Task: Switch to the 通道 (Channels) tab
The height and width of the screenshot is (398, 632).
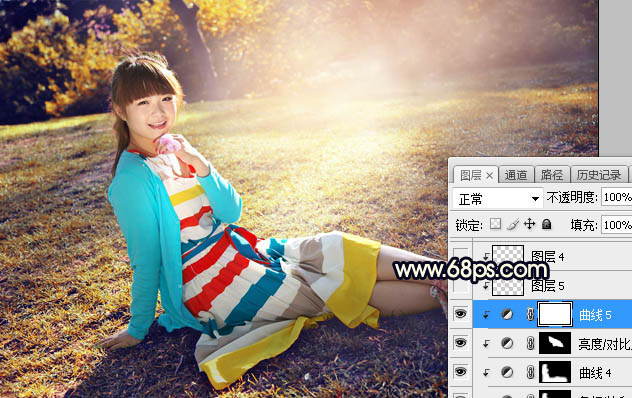Action: pyautogui.click(x=516, y=175)
